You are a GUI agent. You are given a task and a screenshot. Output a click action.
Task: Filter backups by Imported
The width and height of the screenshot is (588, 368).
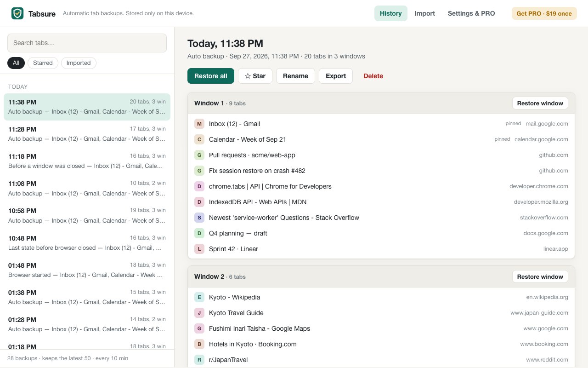[x=79, y=63]
